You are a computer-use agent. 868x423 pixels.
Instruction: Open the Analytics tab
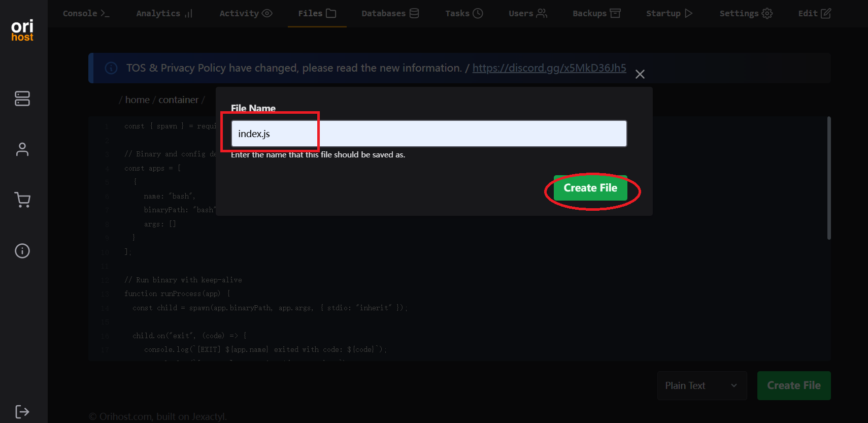[164, 14]
